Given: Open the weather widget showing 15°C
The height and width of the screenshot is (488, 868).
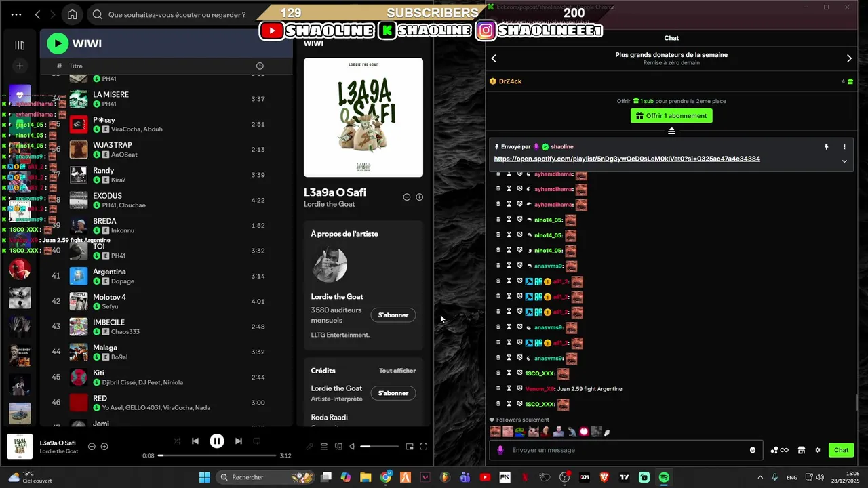Looking at the screenshot, I should tap(31, 477).
